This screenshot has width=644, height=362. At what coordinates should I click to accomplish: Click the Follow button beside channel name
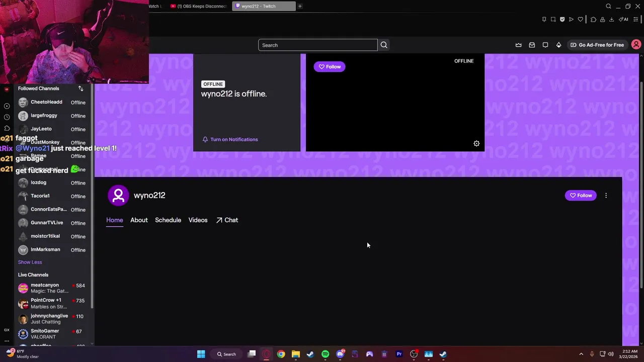pyautogui.click(x=581, y=196)
